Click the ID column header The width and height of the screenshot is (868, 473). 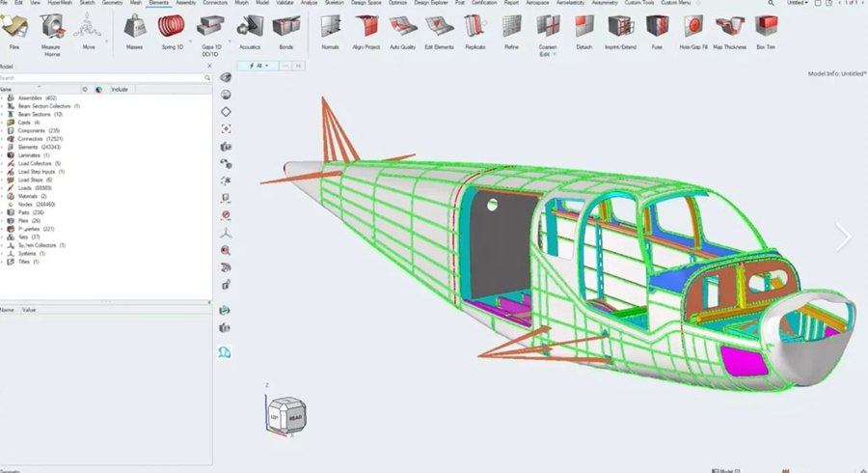pyautogui.click(x=85, y=89)
